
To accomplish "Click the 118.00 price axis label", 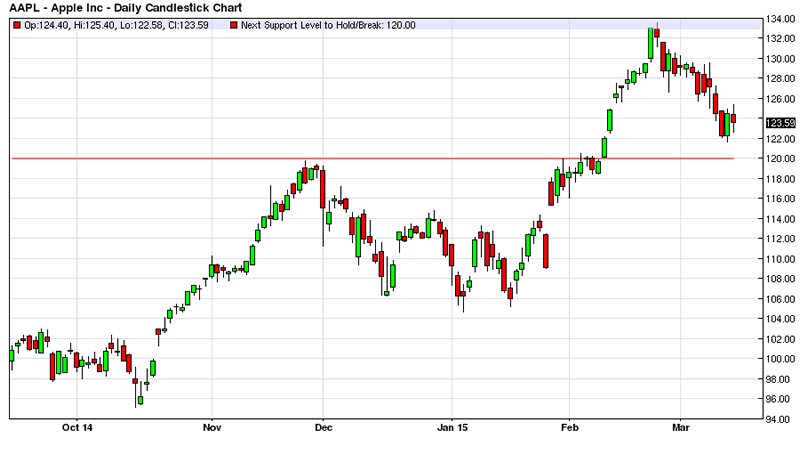I will (780, 179).
